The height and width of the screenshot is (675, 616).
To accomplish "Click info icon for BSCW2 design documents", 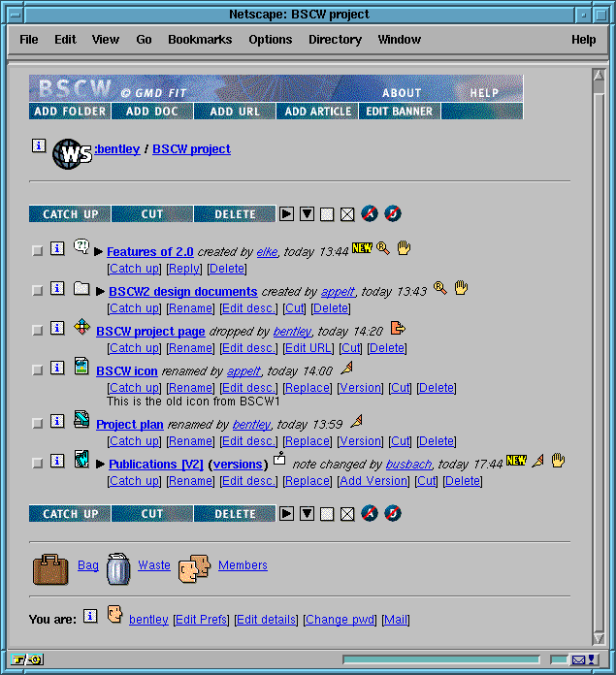I will pos(57,288).
